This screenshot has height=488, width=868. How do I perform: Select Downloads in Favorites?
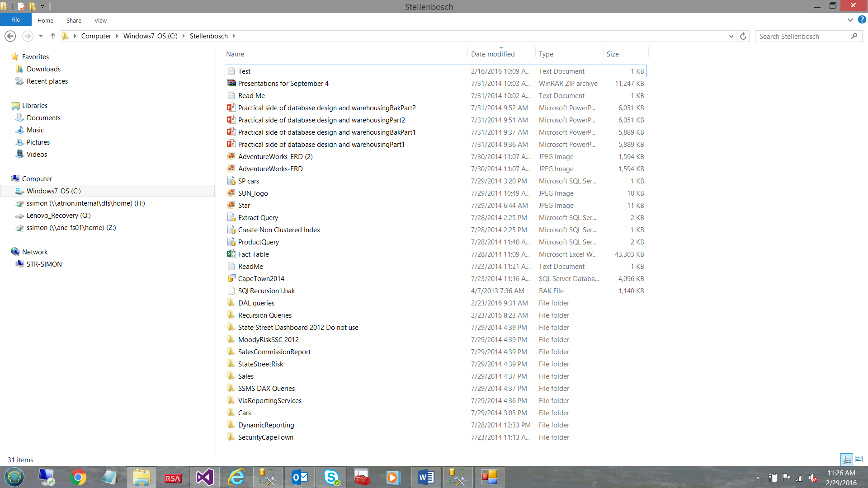point(43,69)
